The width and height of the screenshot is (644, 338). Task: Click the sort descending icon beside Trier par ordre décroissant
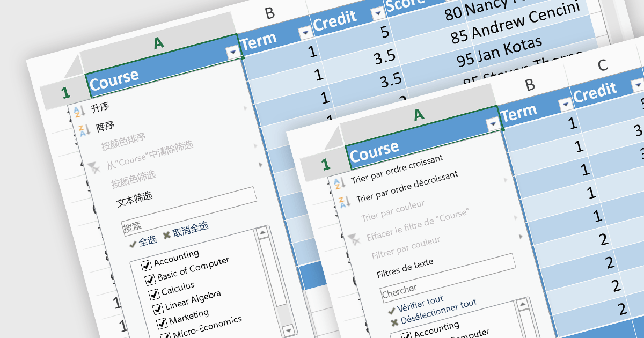click(344, 202)
